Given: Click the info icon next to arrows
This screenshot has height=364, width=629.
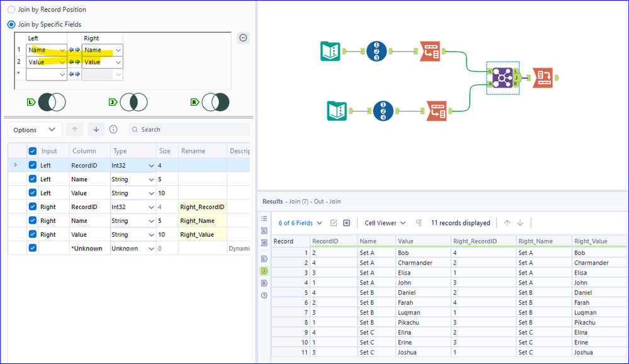Looking at the screenshot, I should 113,129.
